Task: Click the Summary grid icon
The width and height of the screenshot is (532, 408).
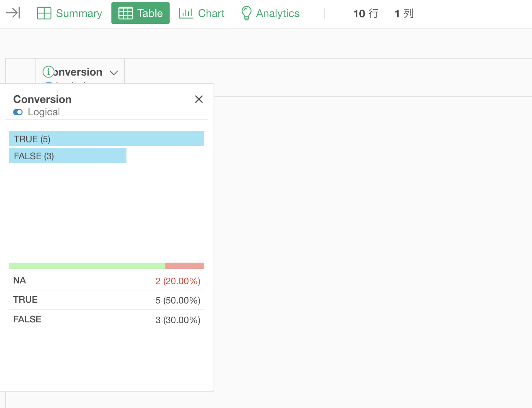Action: tap(44, 13)
